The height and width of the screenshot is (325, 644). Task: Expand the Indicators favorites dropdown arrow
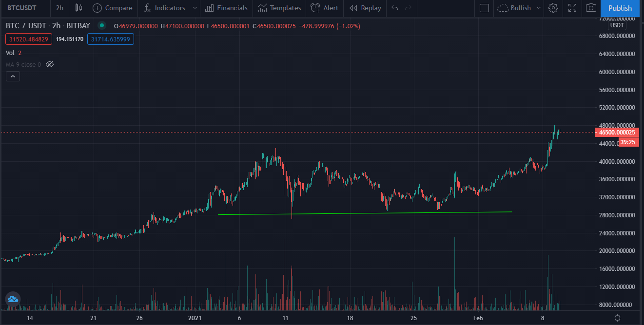[x=195, y=8]
